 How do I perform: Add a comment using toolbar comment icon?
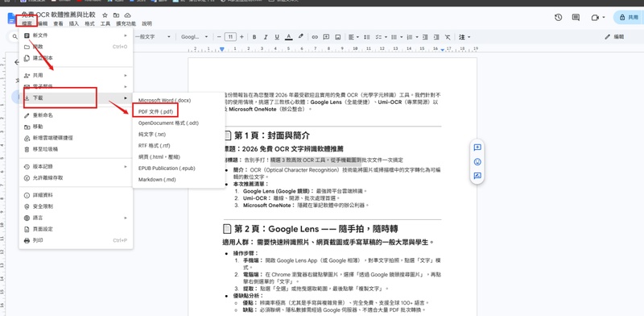click(326, 37)
